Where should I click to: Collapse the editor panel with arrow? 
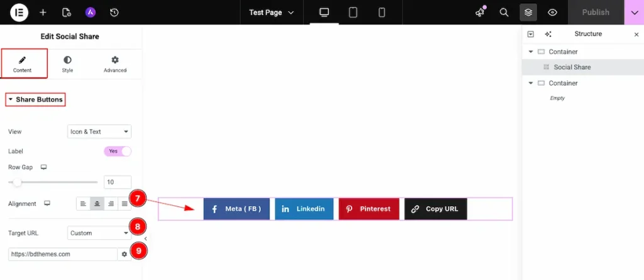click(145, 238)
